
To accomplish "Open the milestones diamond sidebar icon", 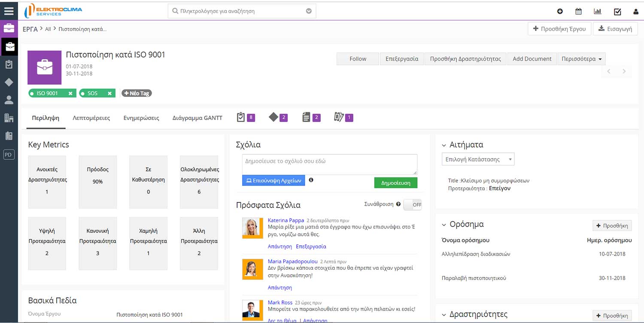I will 9,82.
